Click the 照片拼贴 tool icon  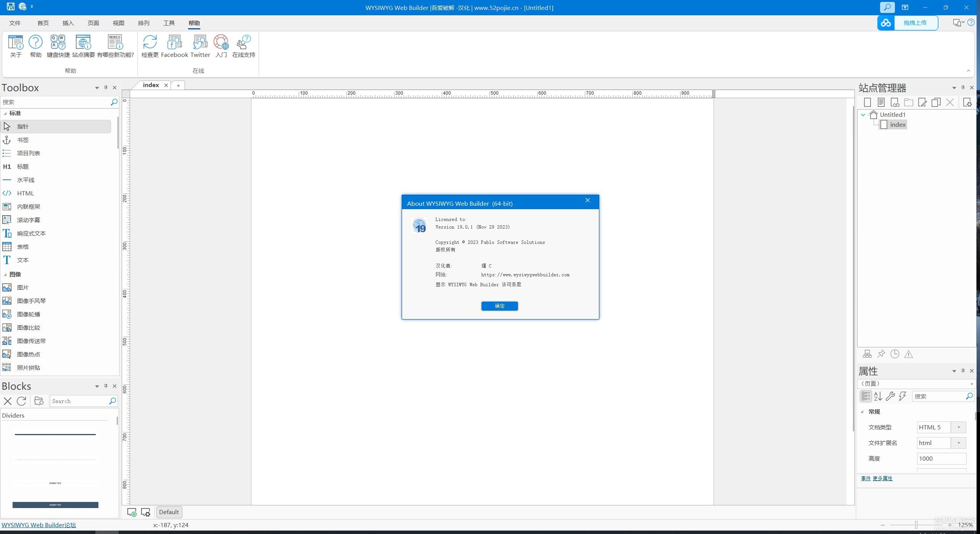(8, 367)
